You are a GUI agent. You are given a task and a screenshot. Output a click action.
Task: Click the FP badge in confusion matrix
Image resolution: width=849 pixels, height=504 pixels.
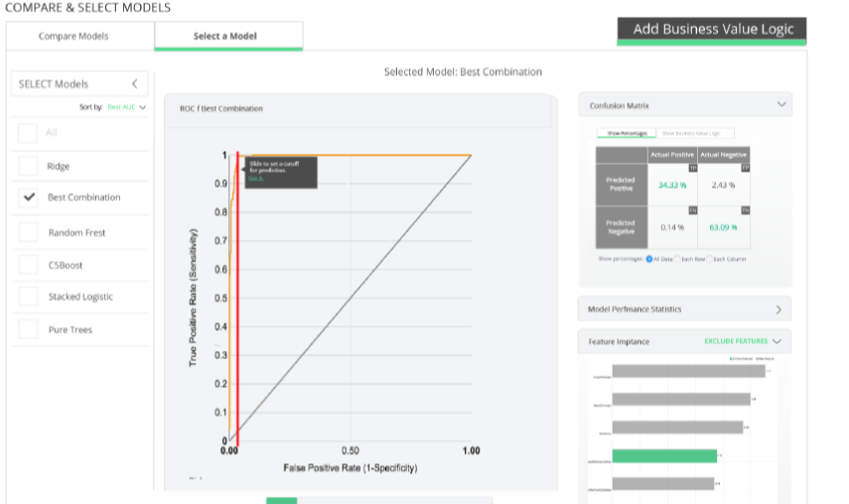coord(745,169)
